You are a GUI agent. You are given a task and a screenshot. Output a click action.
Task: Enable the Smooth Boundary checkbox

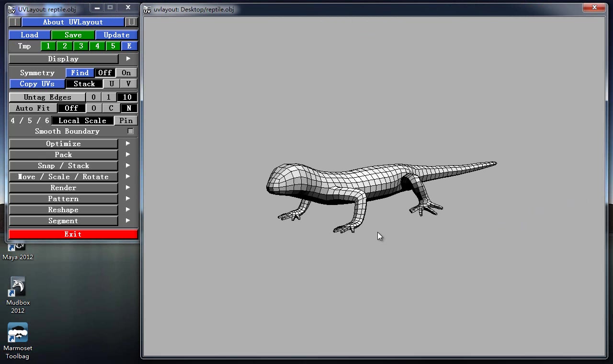130,131
